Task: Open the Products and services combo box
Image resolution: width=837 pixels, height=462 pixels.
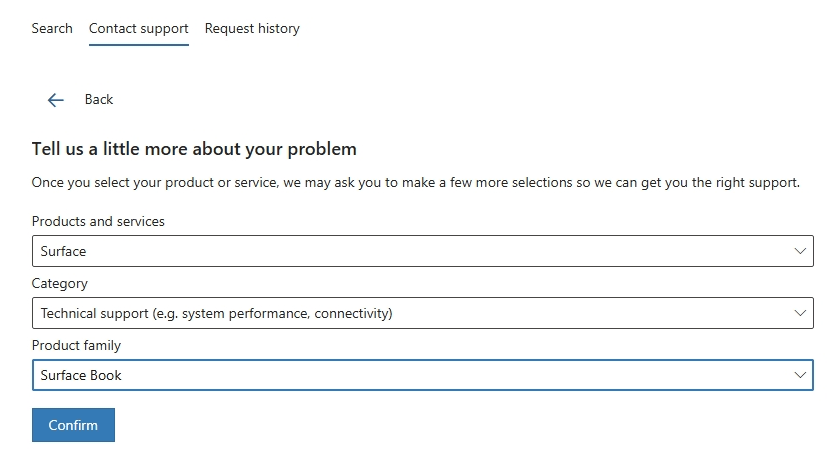Action: pos(423,251)
